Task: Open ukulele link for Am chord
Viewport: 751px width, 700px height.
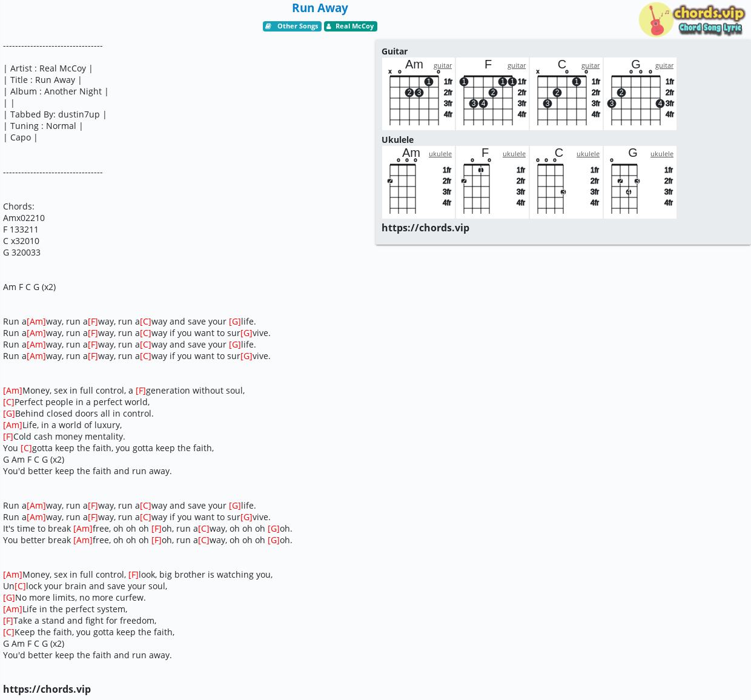Action: pos(440,154)
